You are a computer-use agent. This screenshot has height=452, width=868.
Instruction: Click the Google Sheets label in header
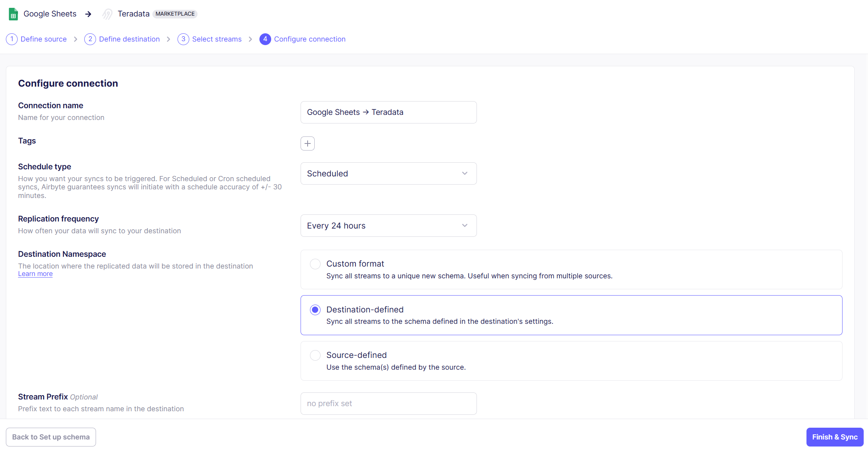pyautogui.click(x=50, y=14)
